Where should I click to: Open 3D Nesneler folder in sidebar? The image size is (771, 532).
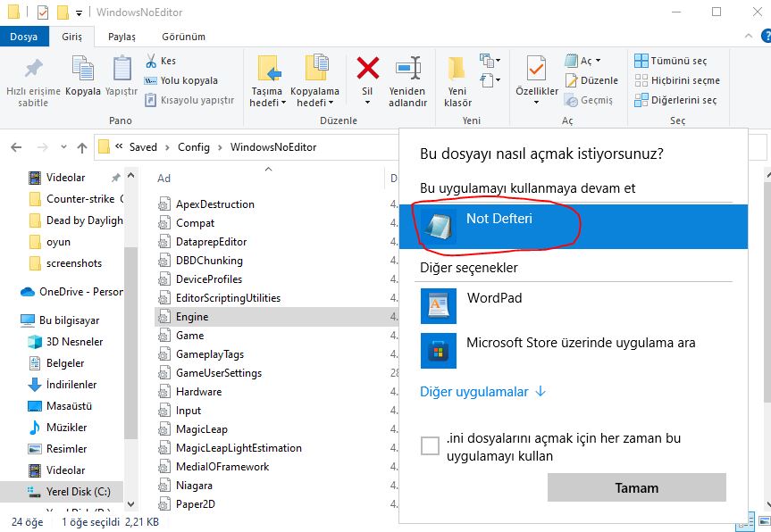(65, 341)
